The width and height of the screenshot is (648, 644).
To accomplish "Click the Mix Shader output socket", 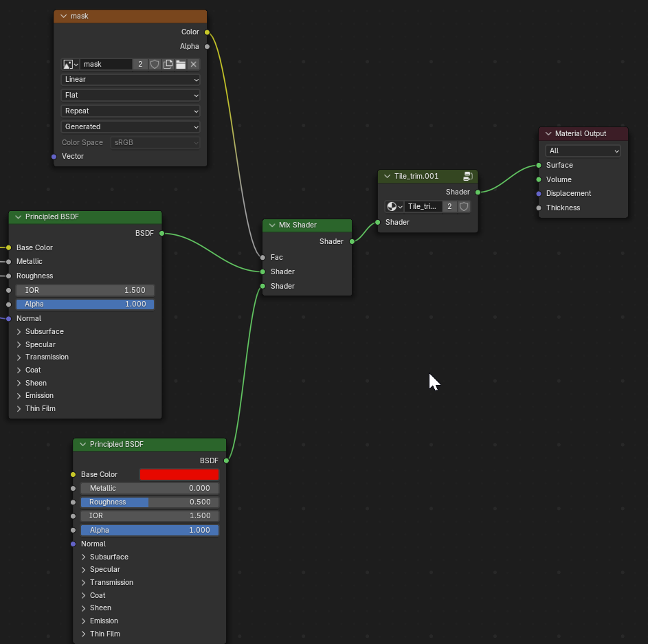I will tap(352, 242).
